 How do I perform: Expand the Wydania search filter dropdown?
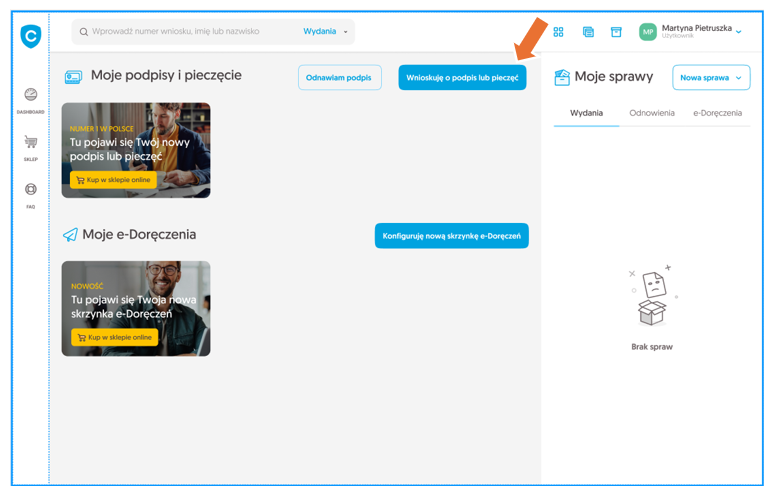(x=326, y=32)
